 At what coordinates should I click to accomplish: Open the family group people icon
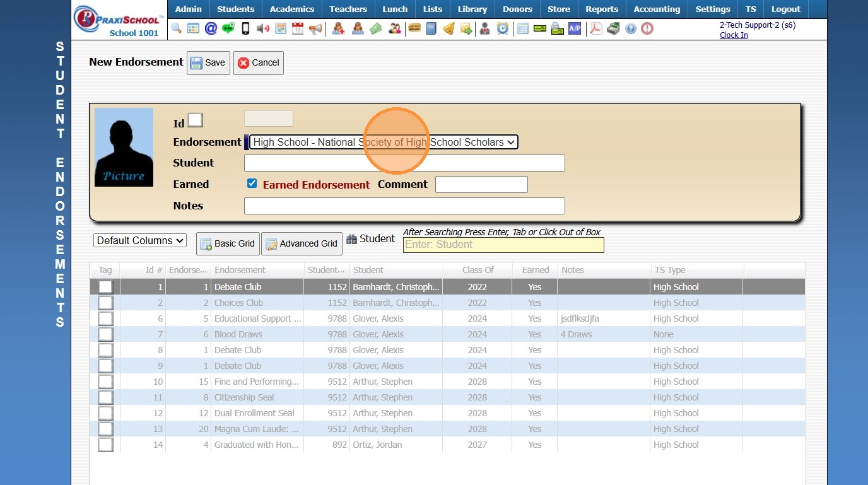tap(395, 28)
